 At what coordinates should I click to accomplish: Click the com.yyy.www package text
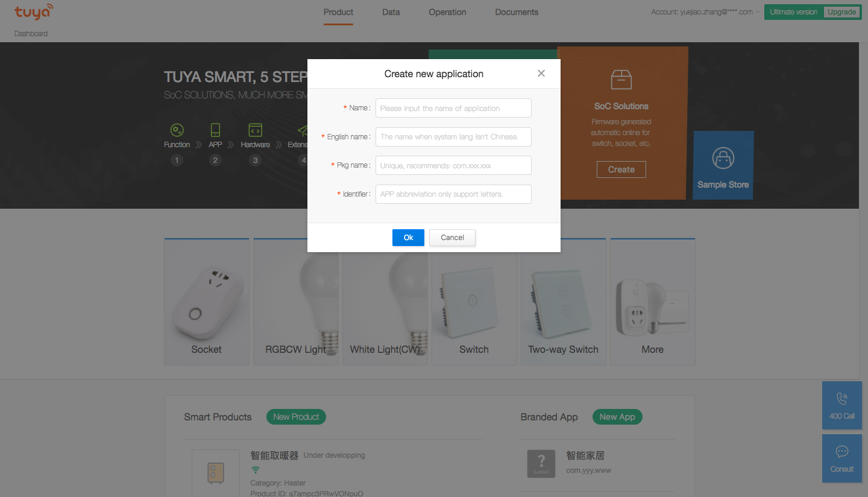pos(588,470)
